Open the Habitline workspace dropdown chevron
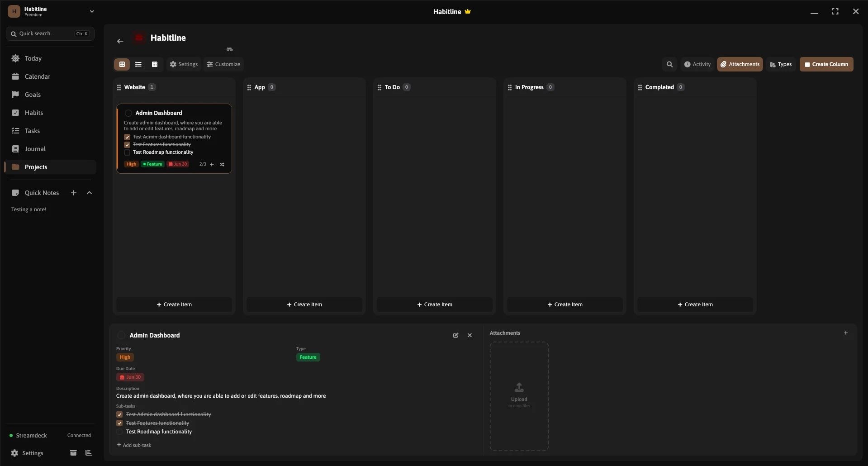This screenshot has width=868, height=466. click(x=92, y=11)
